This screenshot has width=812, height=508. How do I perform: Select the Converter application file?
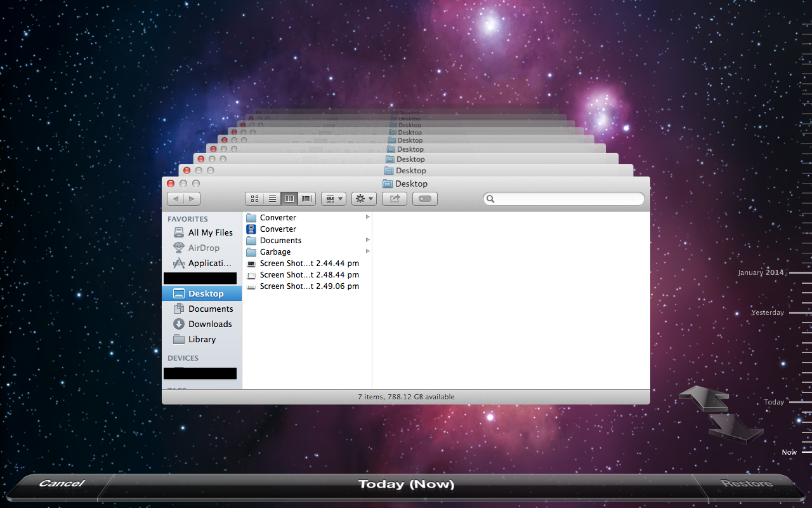point(307,229)
